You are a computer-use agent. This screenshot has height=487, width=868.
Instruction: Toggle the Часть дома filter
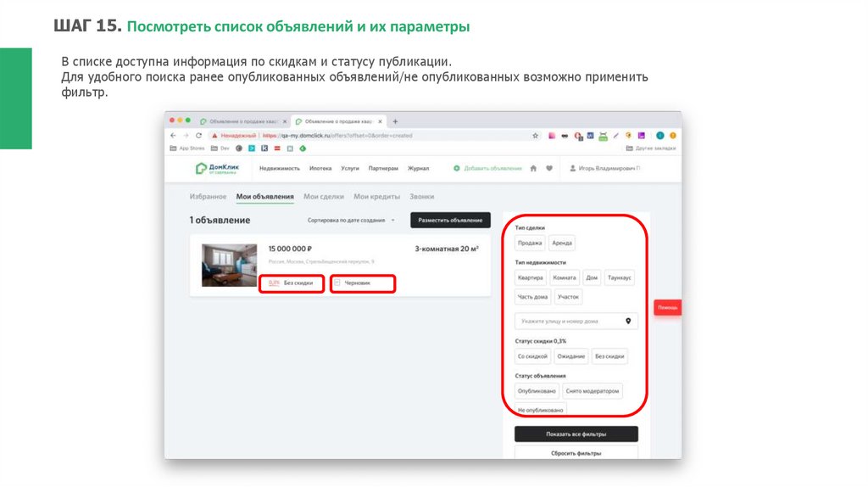[532, 297]
